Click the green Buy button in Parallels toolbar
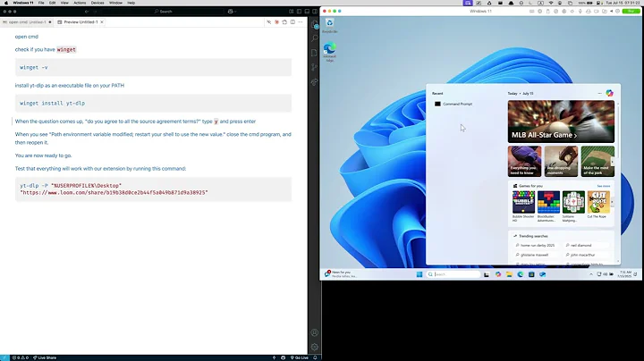Viewport: 644px width, 361px height. (631, 11)
